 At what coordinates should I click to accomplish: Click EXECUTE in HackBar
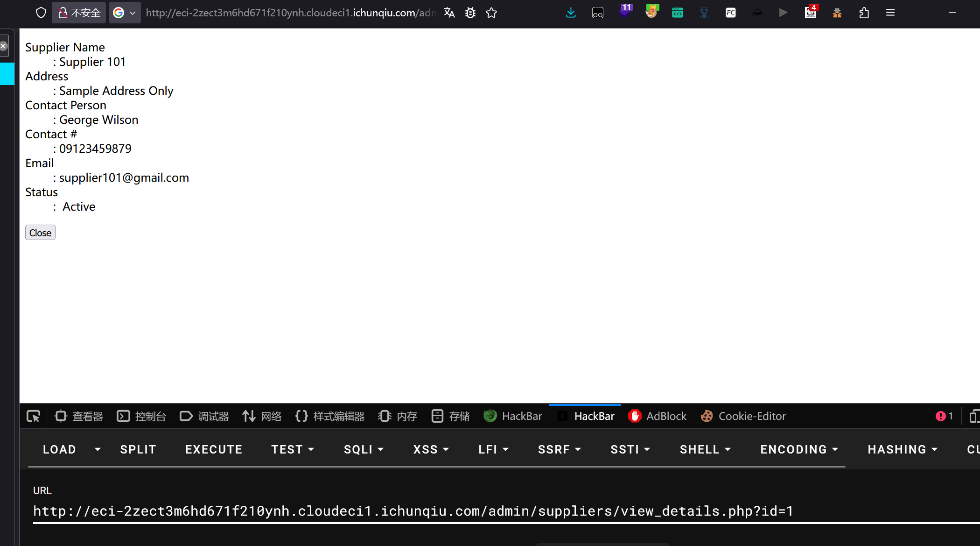(x=214, y=449)
